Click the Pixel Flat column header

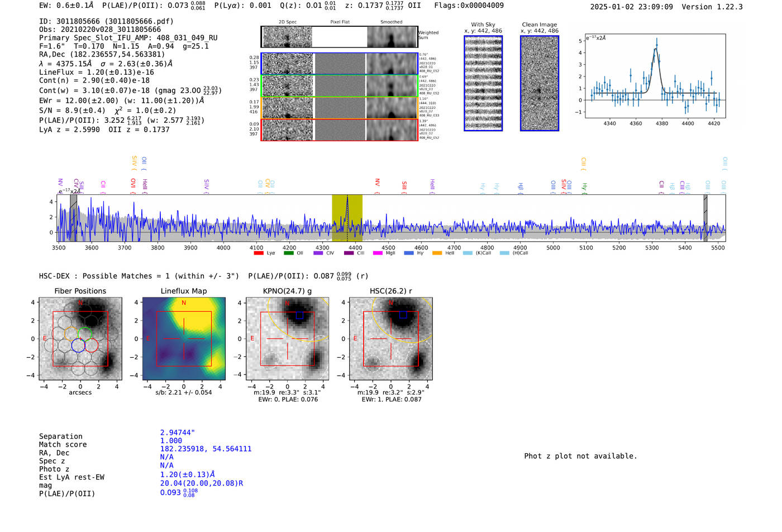[x=340, y=22]
